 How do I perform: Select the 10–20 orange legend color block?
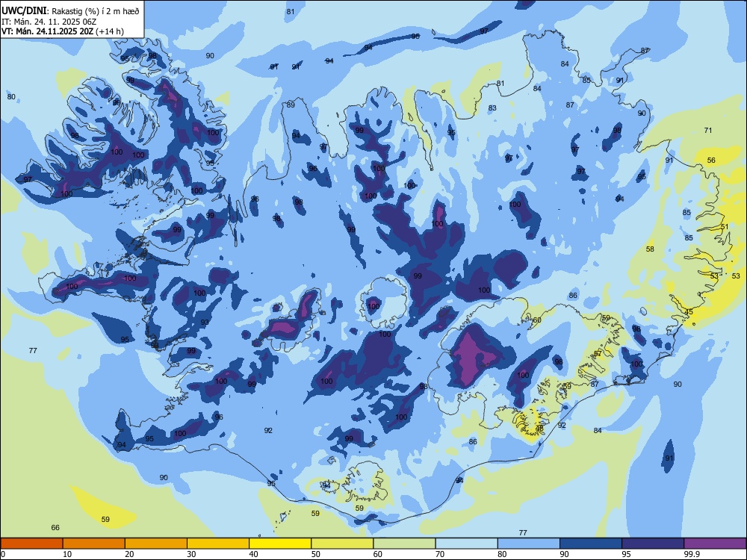tap(94, 544)
